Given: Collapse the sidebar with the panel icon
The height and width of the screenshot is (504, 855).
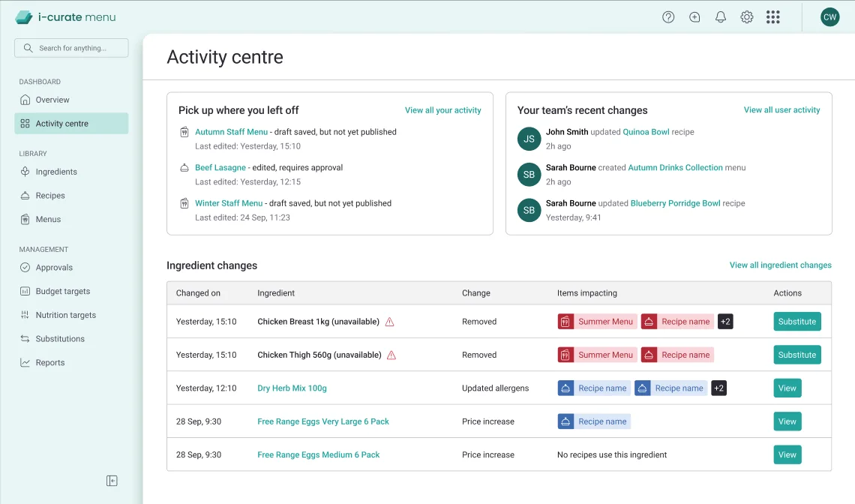Looking at the screenshot, I should 112,481.
